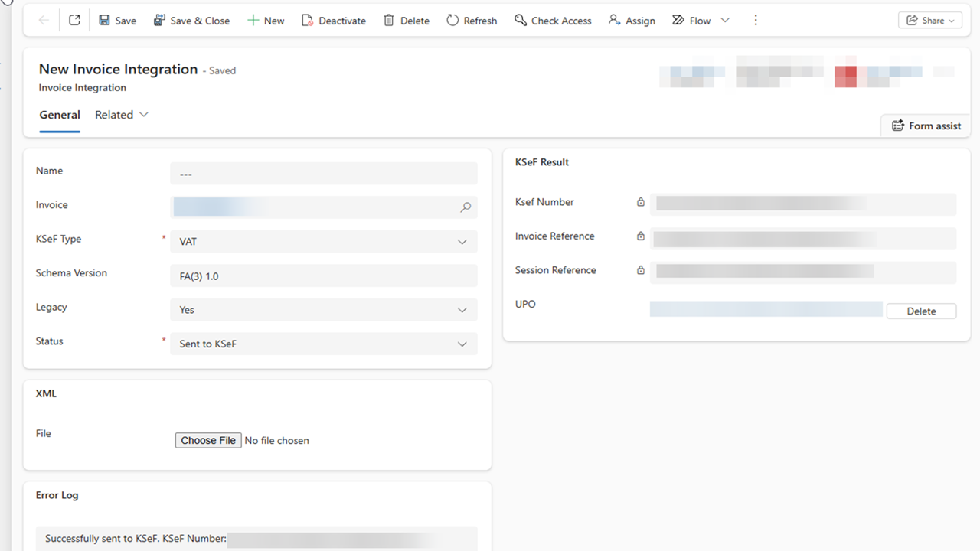980x551 pixels.
Task: Open more commands overflow menu
Action: (756, 21)
